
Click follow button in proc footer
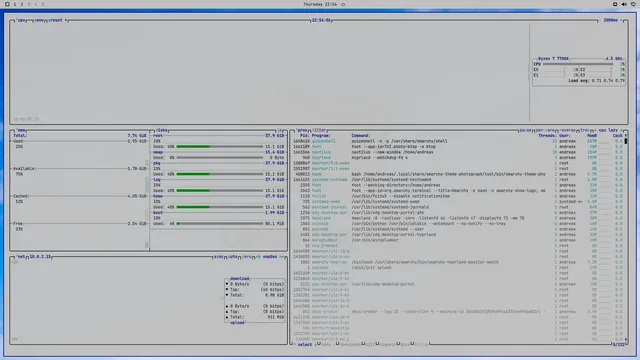click(421, 344)
